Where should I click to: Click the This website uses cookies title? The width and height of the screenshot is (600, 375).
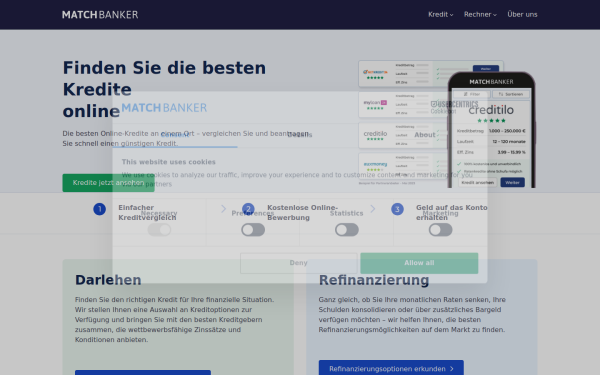click(169, 162)
